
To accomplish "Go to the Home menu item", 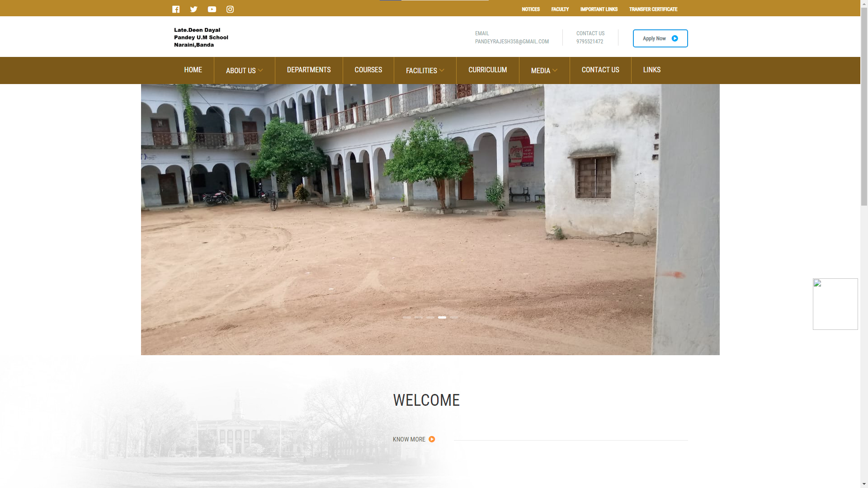I will coord(193,70).
